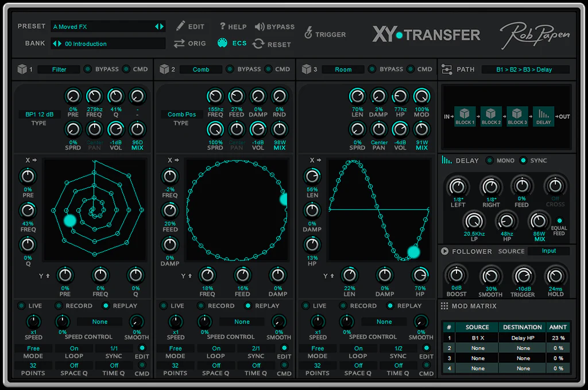Click block 2 POINTS 32 value

pyautogui.click(x=175, y=365)
